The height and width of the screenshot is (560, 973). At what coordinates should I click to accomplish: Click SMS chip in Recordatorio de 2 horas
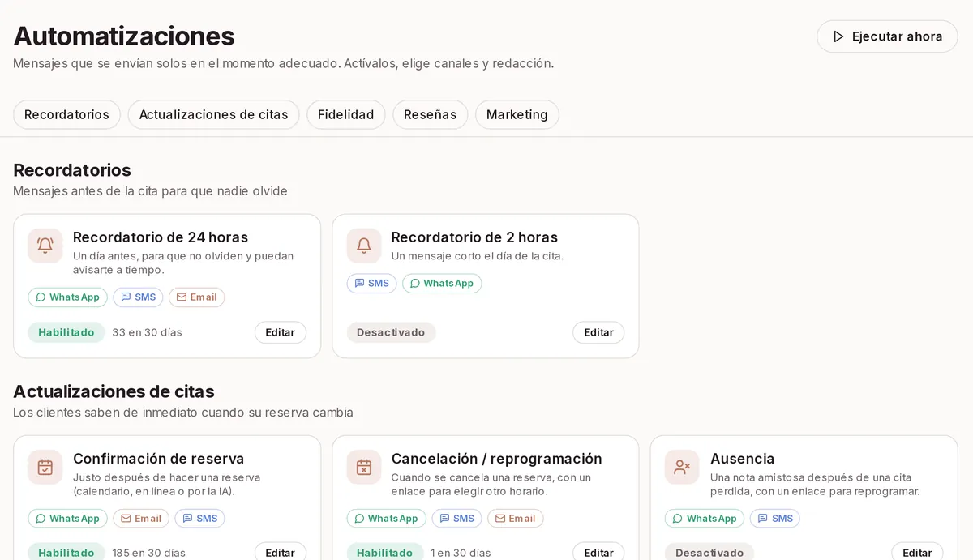tap(372, 284)
